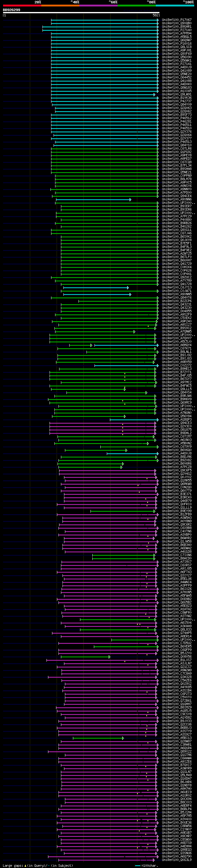Screen dimensions: 197x868
Task: Open the UniRef100_Q8W183 label
Action: pos(177,88)
